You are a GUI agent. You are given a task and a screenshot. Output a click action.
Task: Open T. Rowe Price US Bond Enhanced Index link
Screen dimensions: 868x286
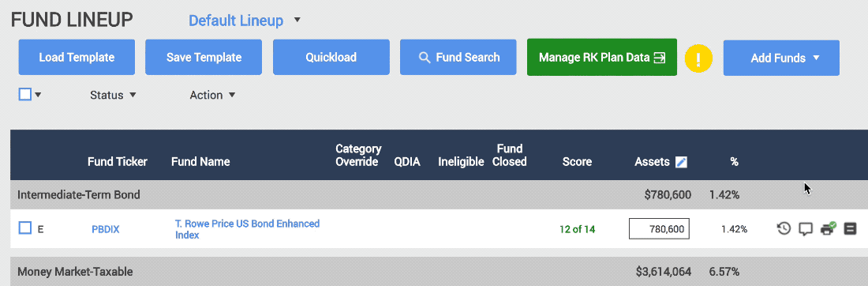248,229
